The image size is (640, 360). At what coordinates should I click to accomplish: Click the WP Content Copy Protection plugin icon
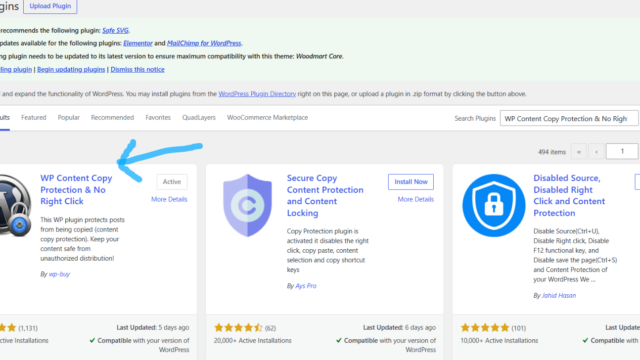point(16,205)
